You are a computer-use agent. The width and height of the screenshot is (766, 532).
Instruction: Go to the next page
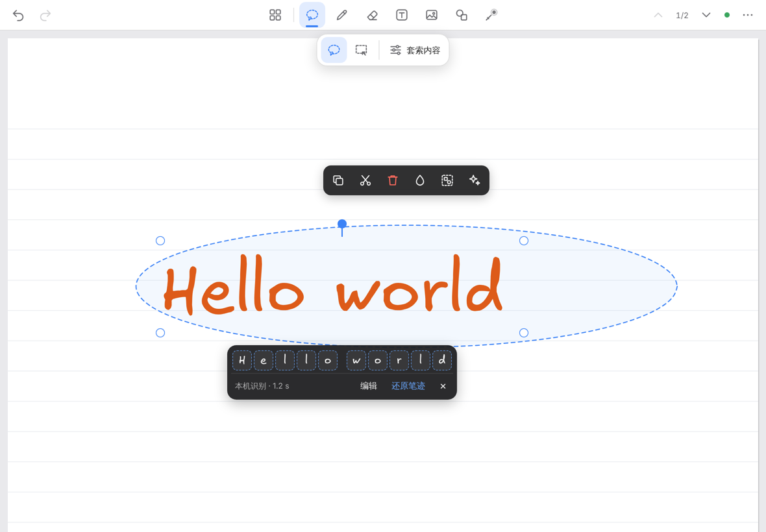point(706,15)
